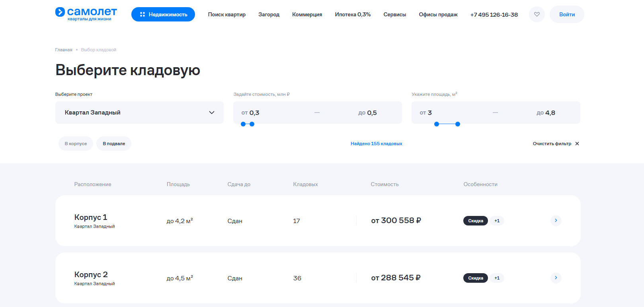Click the Найдено 155 кладовых text

point(377,144)
